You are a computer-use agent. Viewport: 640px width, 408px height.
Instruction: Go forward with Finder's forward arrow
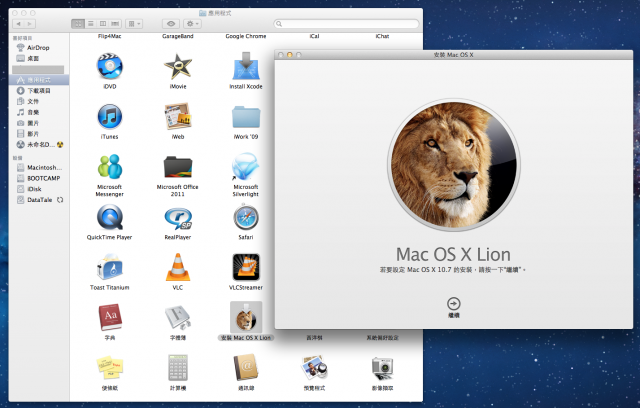[x=30, y=24]
